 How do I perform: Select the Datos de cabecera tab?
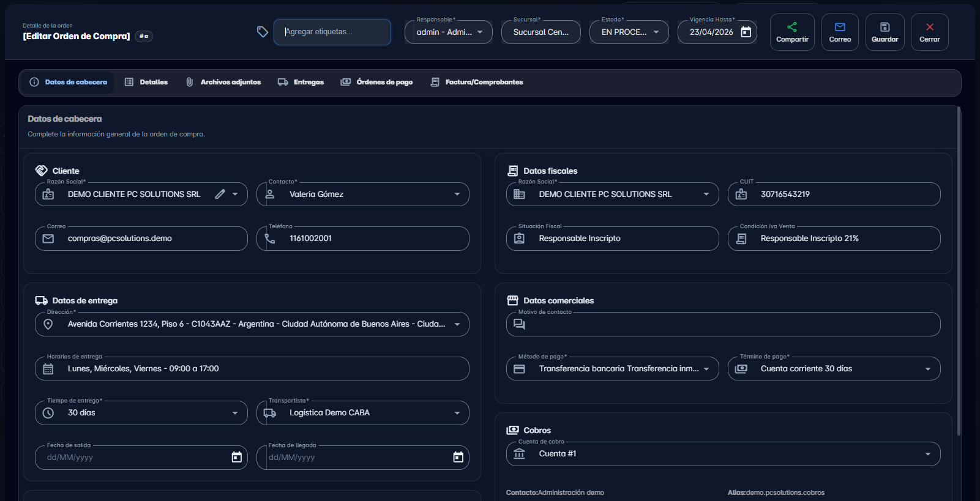point(68,82)
